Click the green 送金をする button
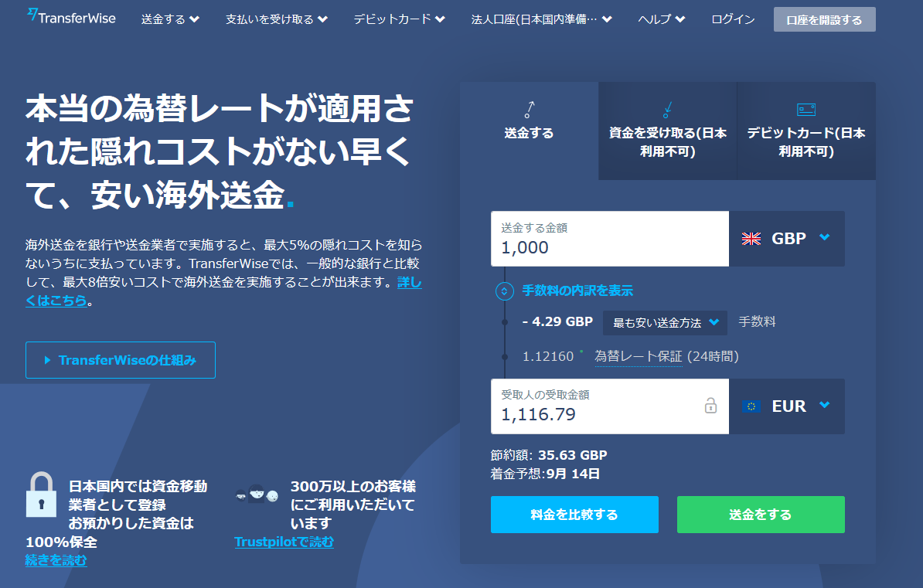Viewport: 923px width, 588px height. [761, 515]
